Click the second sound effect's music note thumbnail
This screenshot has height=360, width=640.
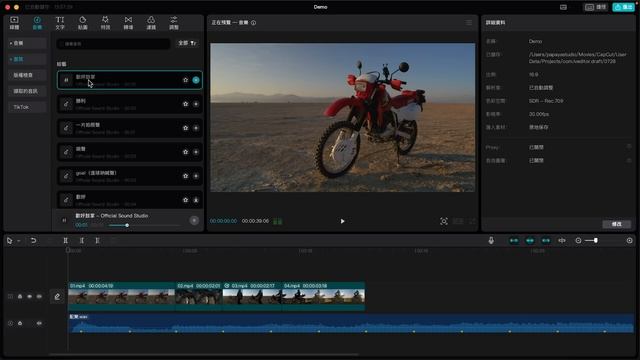(x=66, y=104)
